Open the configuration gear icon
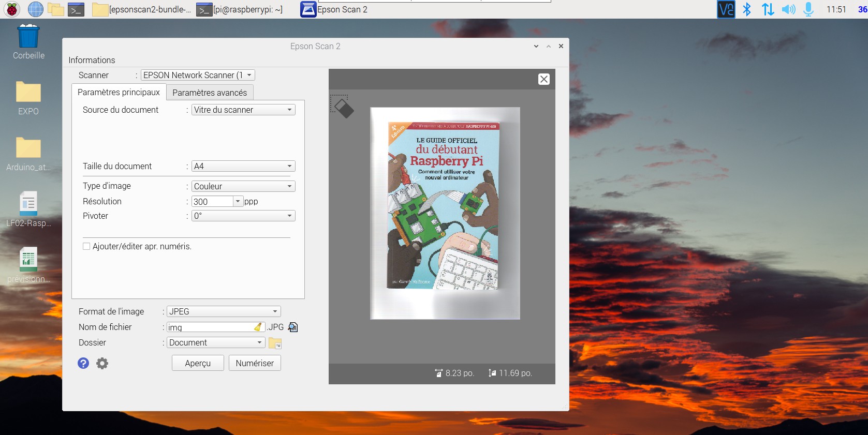Screen dimensions: 868x435 coord(102,363)
